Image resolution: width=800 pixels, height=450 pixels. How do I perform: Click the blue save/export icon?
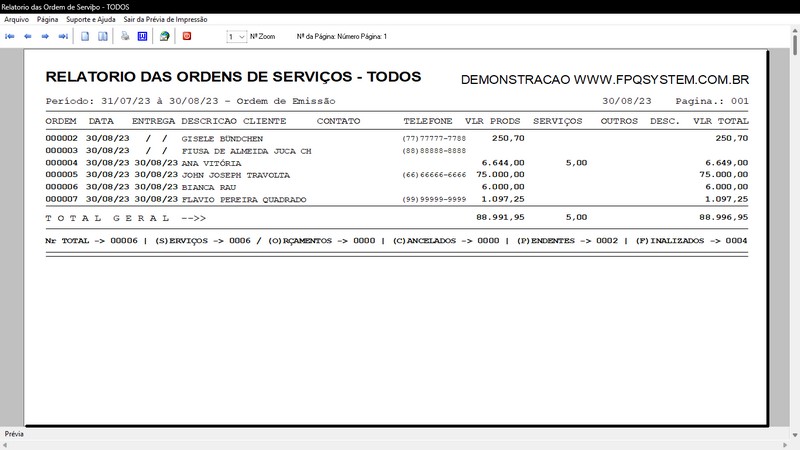142,36
